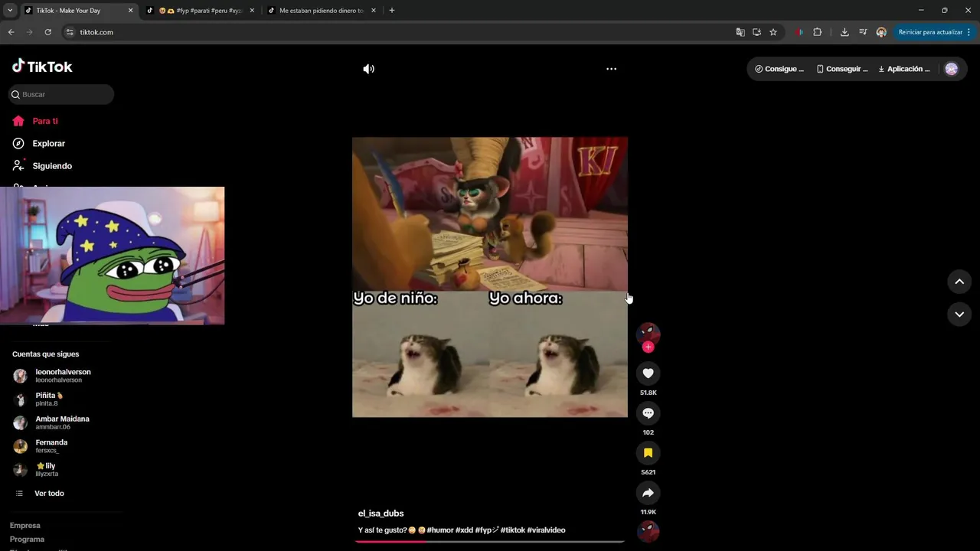980x551 pixels.
Task: Click the install app icon in address bar
Action: pyautogui.click(x=756, y=32)
